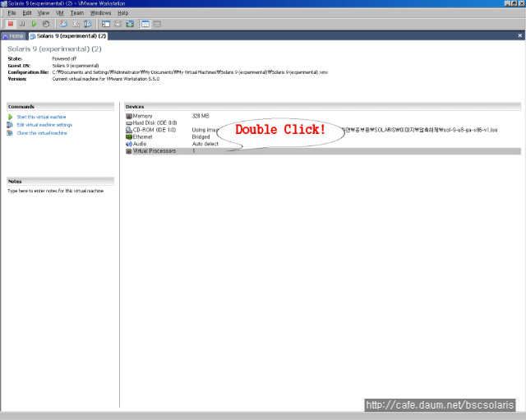The width and height of the screenshot is (526, 420).
Task: Click the Audio speaker device icon
Action: [129, 144]
